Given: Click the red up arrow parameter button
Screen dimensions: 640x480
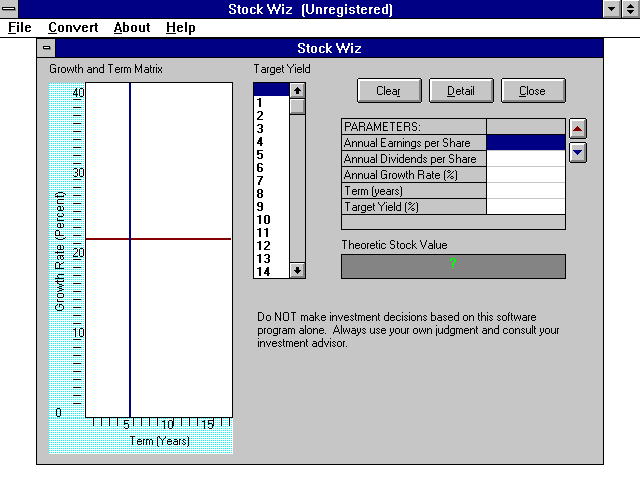Looking at the screenshot, I should 577,129.
